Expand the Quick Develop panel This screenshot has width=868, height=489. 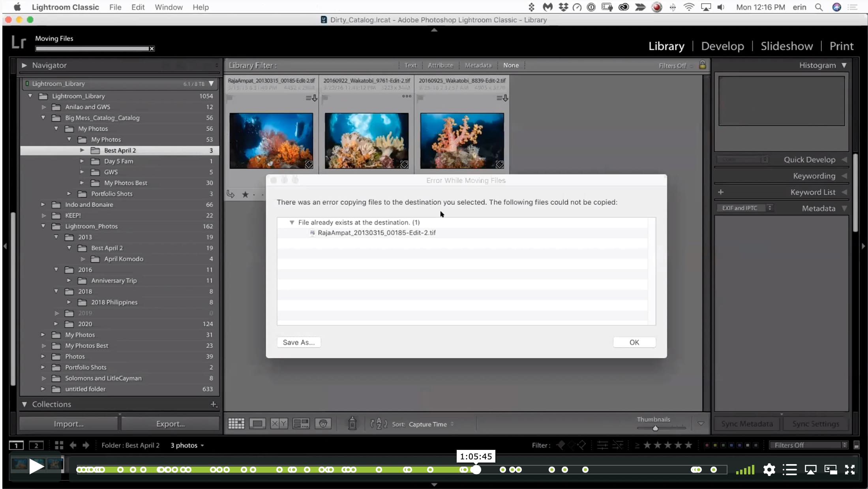844,160
